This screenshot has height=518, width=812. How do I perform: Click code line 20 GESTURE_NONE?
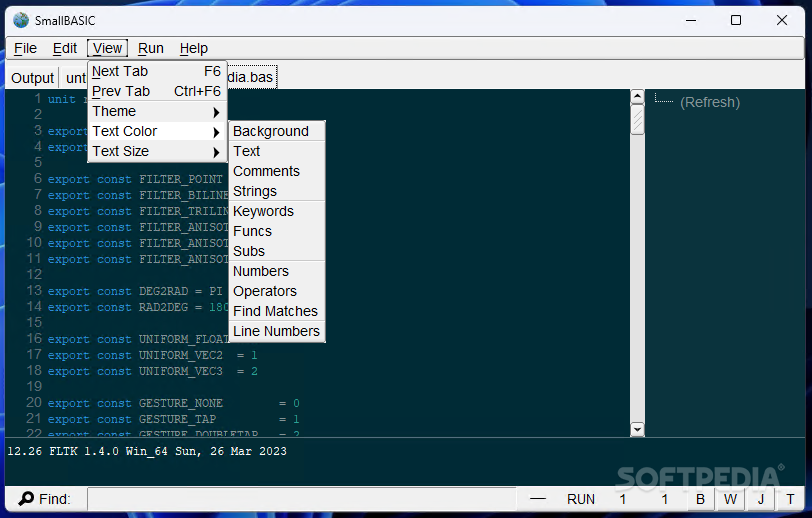173,404
